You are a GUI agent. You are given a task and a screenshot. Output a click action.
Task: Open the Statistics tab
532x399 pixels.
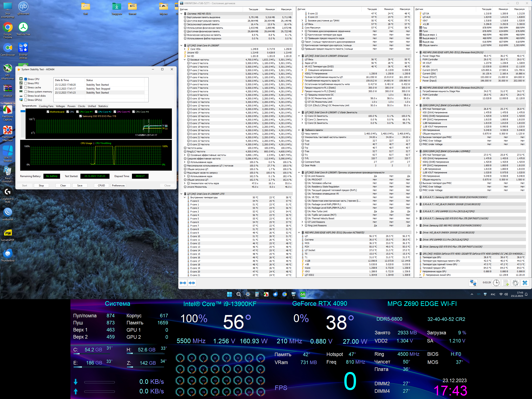(x=103, y=106)
